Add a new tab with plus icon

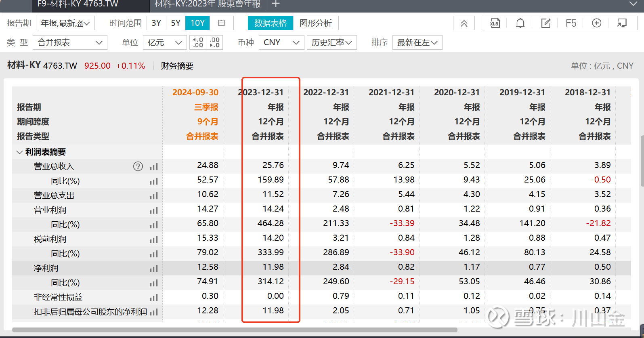276,4
